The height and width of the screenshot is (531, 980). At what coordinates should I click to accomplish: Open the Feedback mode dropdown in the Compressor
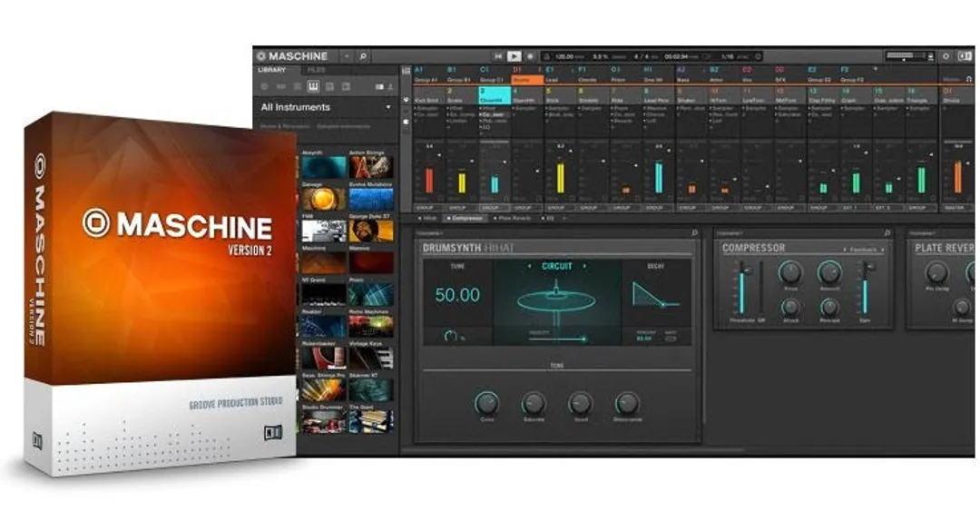(864, 249)
